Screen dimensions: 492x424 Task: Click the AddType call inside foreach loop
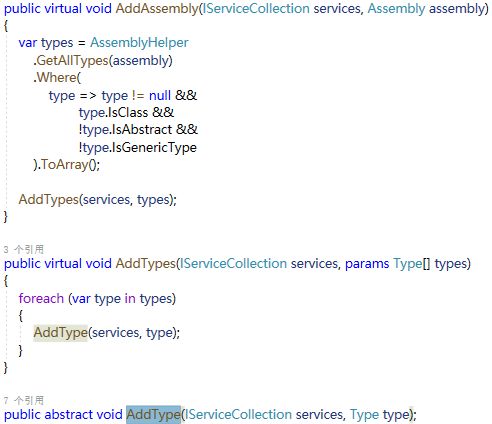coord(60,332)
